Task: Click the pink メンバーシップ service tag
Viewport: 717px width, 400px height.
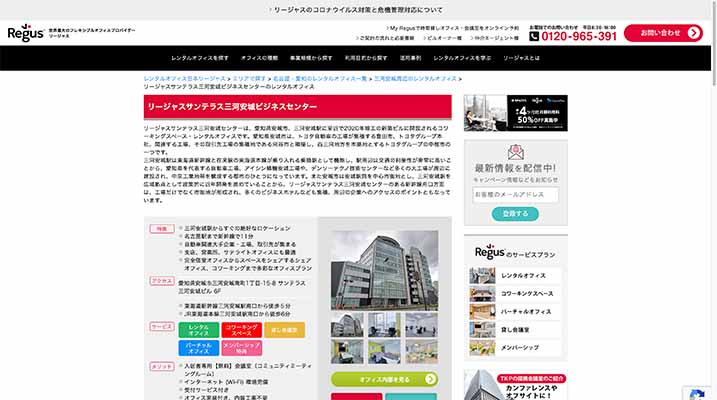Action: click(241, 348)
